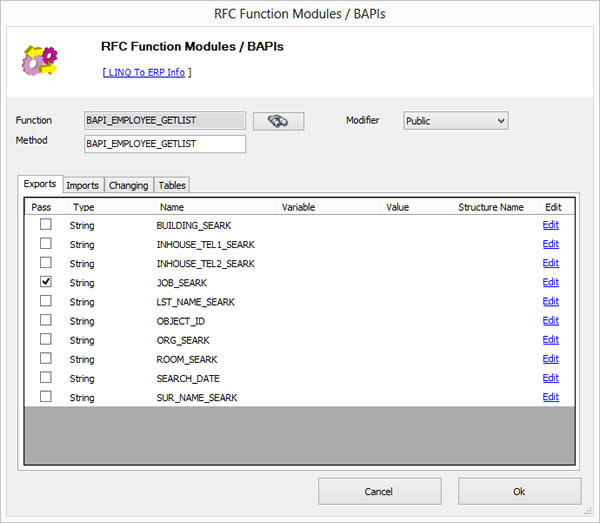Click the Structure Name column header

[x=490, y=207]
